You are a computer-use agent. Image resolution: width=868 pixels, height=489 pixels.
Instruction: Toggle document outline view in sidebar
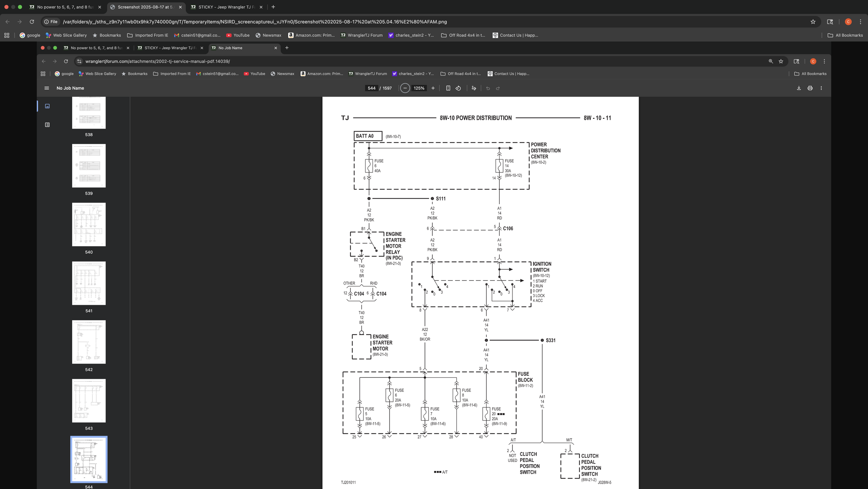(x=48, y=125)
